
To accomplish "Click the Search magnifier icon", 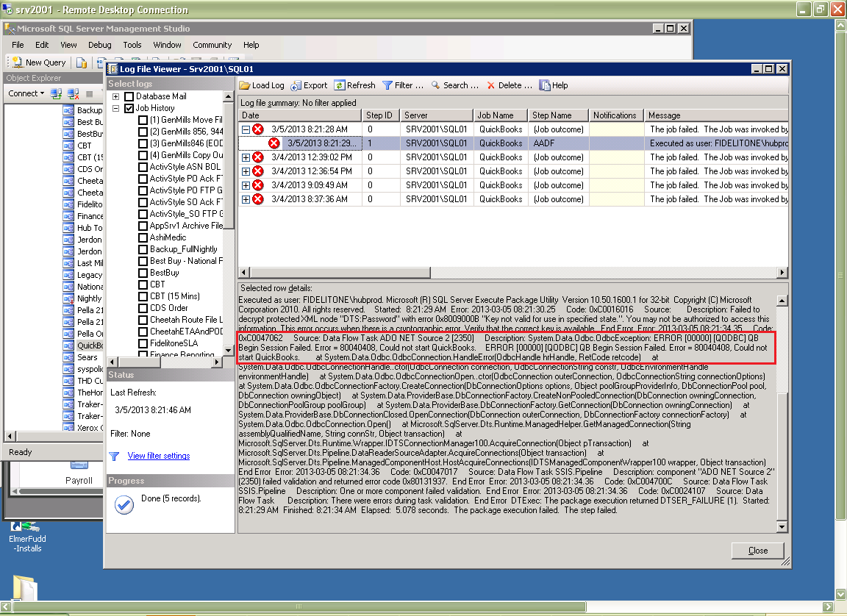I will 435,85.
